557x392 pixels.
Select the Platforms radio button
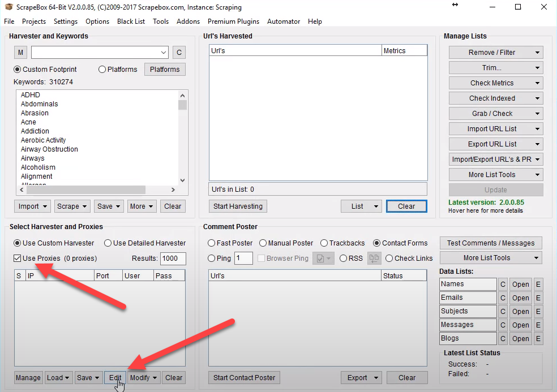click(102, 70)
